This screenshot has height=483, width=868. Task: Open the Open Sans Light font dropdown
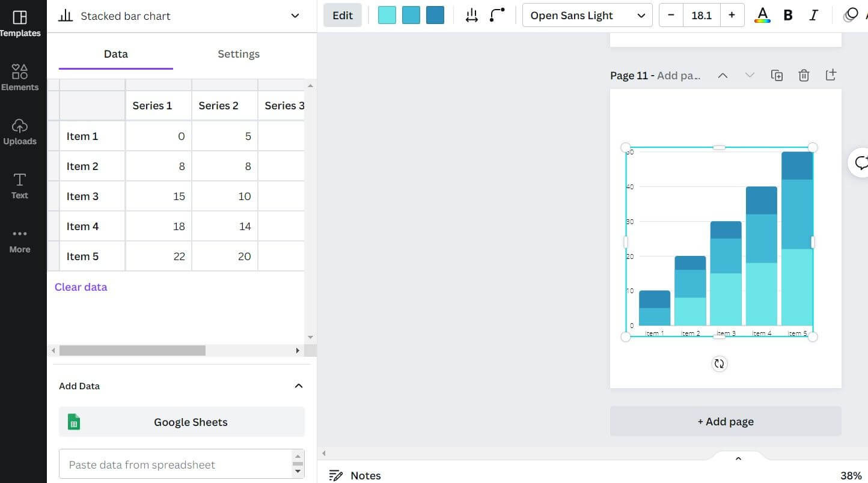pos(587,16)
